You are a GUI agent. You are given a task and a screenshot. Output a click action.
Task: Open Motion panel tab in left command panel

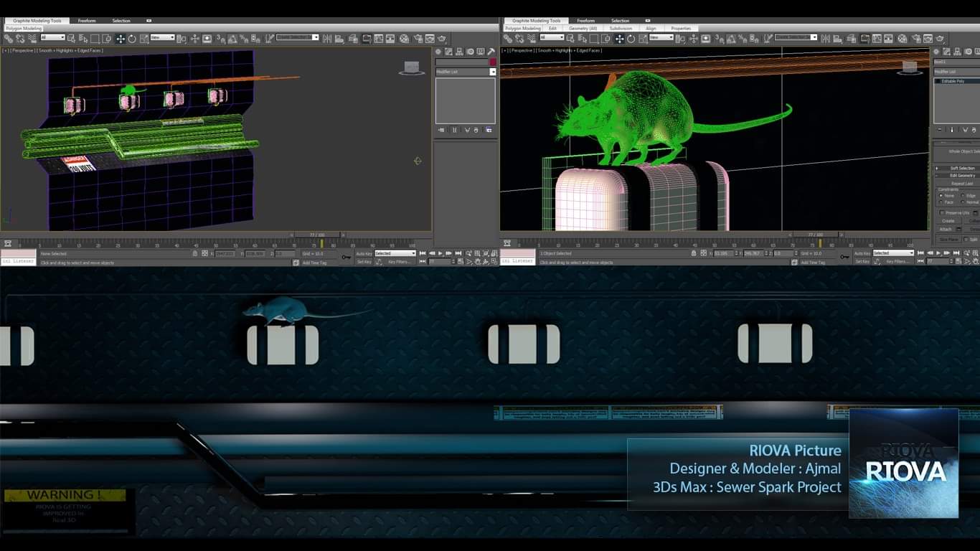tap(470, 51)
